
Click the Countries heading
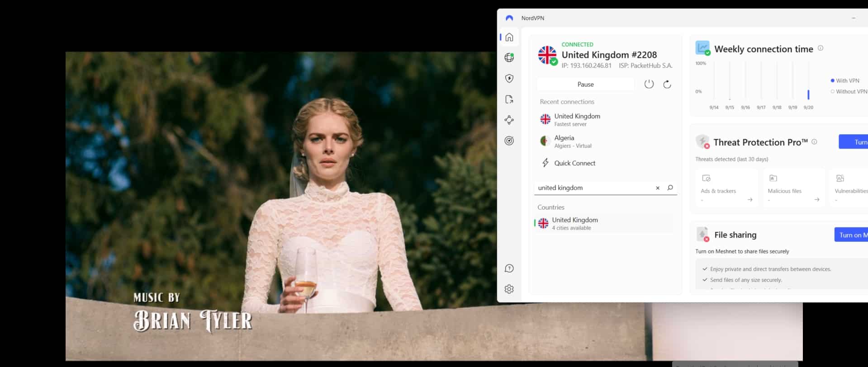click(x=550, y=207)
